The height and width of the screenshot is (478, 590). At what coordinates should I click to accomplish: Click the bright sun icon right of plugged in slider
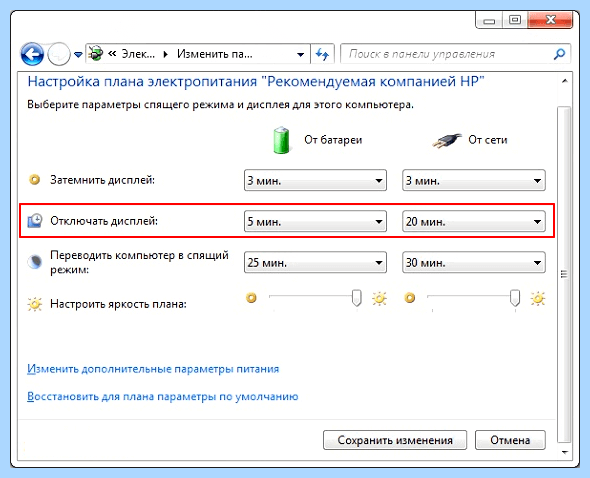point(538,298)
